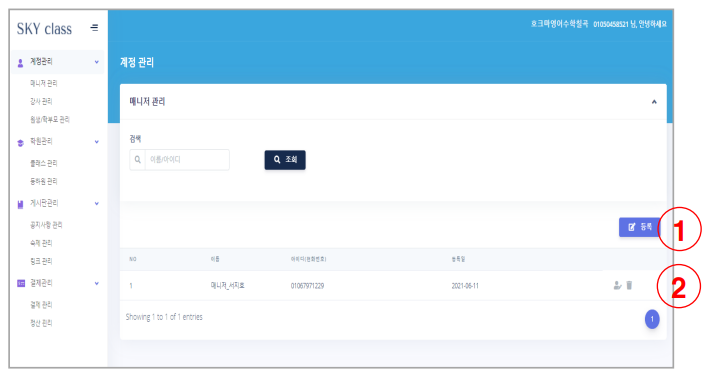Click the 등록 register button

point(640,227)
